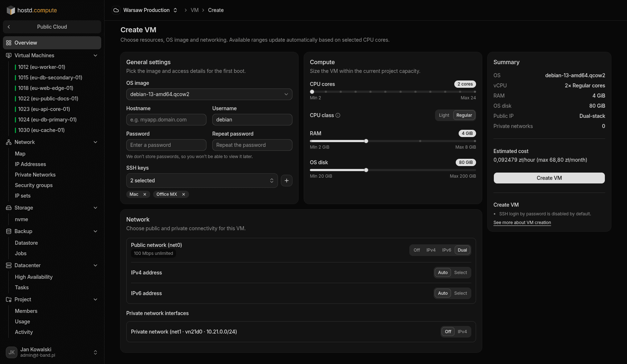Image resolution: width=627 pixels, height=364 pixels.
Task: Click the Storage drive icon
Action: (9, 208)
